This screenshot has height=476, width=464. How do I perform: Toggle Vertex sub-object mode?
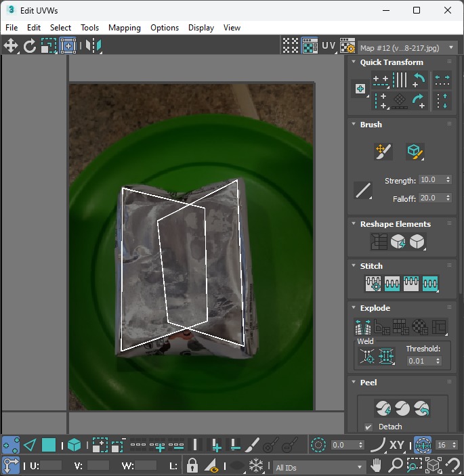[x=11, y=446]
